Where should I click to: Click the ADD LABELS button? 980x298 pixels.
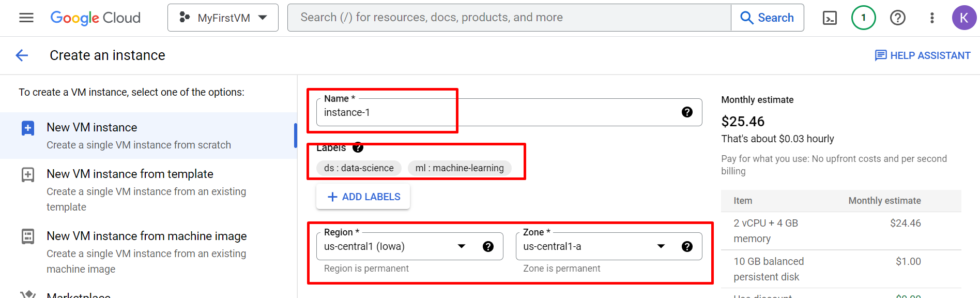coord(363,197)
